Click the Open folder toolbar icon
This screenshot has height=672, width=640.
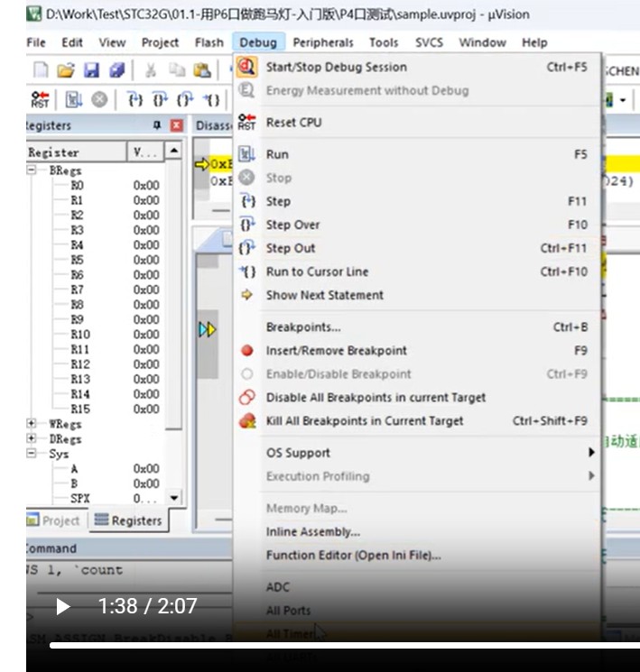coord(66,69)
